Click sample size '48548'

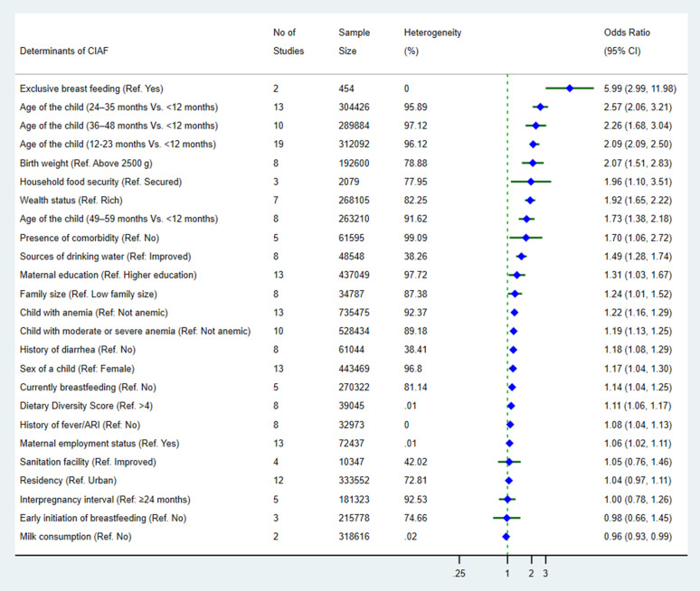click(x=351, y=257)
